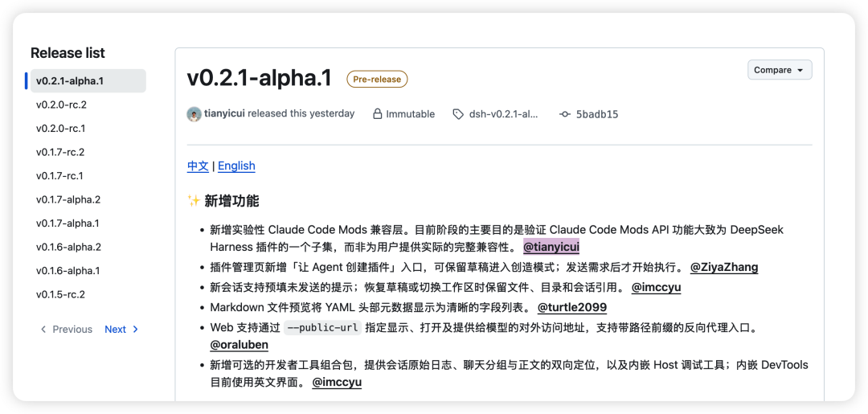Viewport: 868px width, 414px height.
Task: Go to Next page of releases
Action: point(121,330)
